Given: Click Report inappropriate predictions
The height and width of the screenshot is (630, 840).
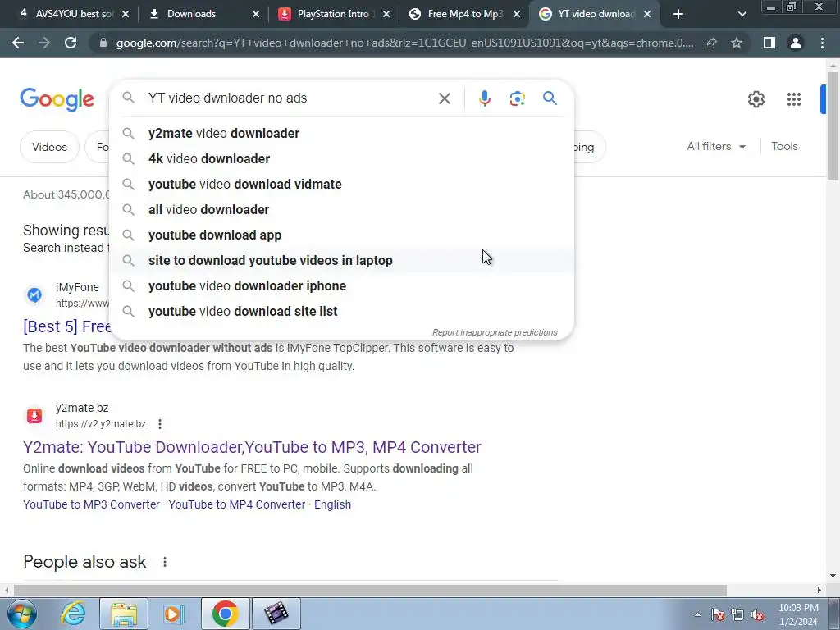Looking at the screenshot, I should [x=495, y=333].
